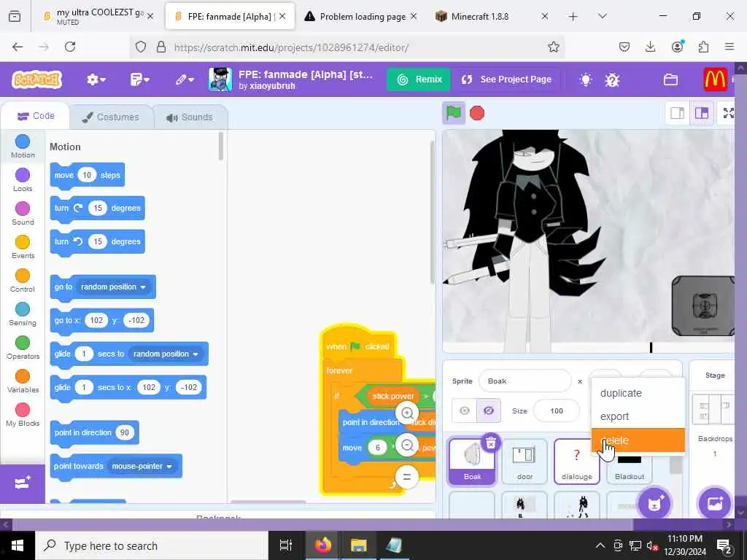Click the Add Extension button
This screenshot has height=560, width=747.
(x=23, y=484)
